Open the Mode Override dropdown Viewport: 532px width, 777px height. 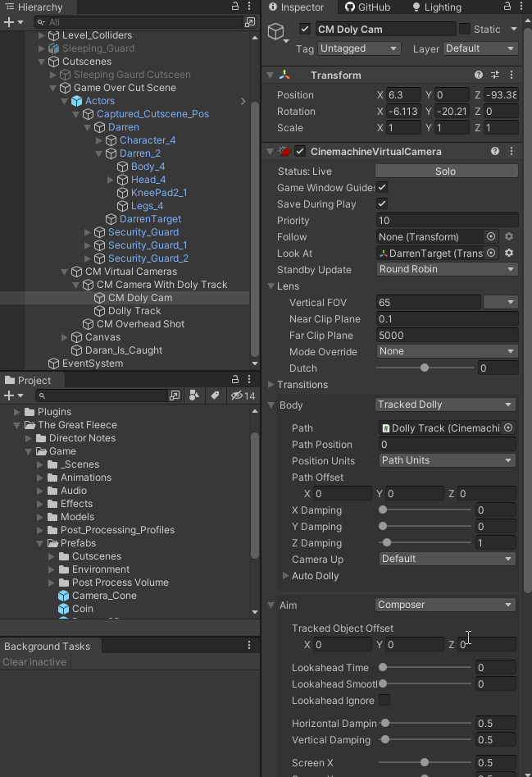point(447,351)
